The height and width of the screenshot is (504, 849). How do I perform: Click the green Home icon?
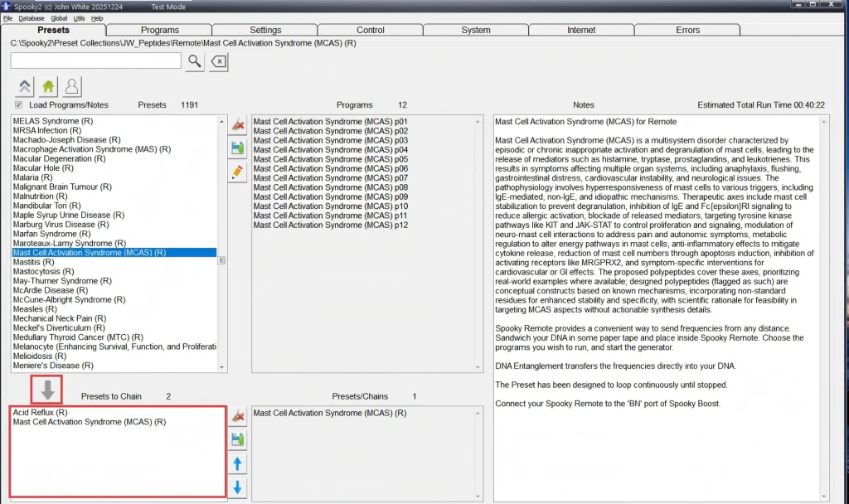tap(48, 86)
